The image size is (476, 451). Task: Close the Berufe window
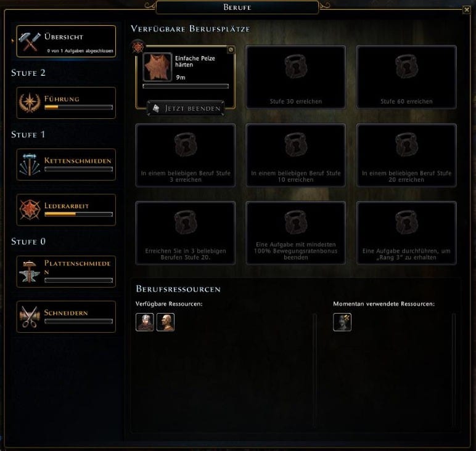[x=467, y=10]
